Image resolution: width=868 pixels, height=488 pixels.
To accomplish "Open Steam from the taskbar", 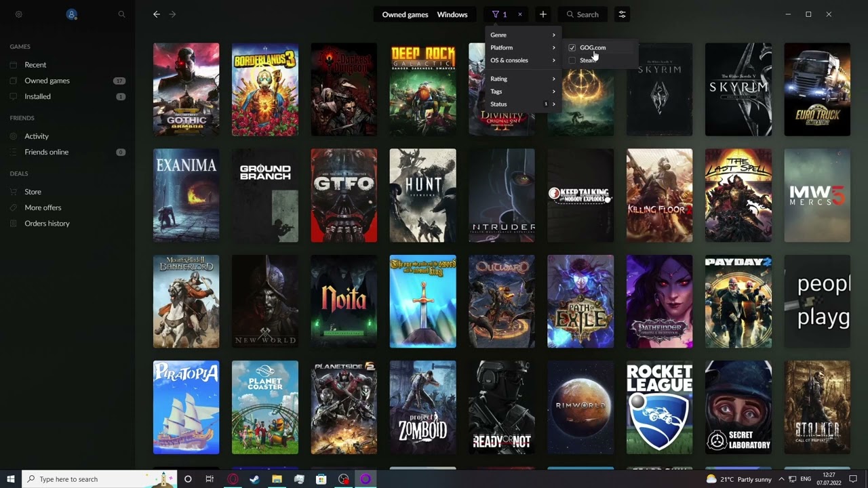I will pyautogui.click(x=254, y=479).
